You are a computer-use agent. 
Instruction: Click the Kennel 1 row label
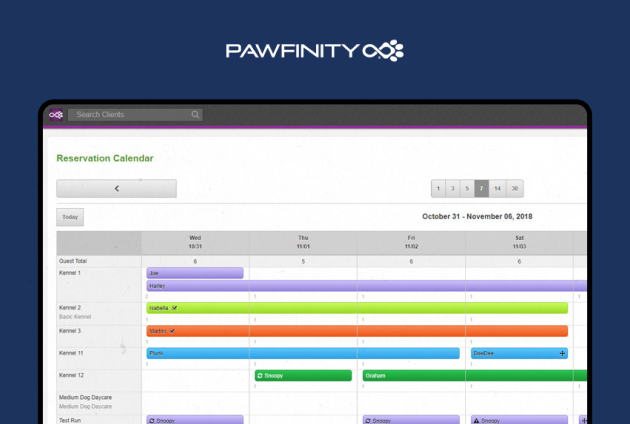pos(70,273)
